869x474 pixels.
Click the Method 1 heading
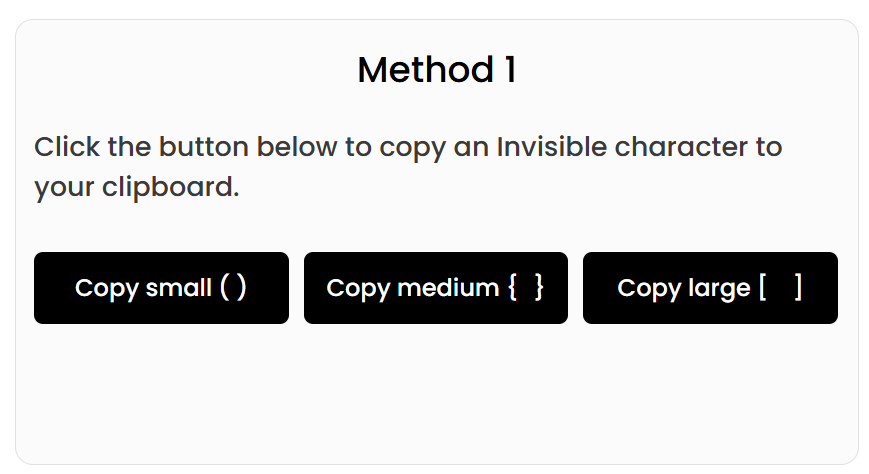436,70
